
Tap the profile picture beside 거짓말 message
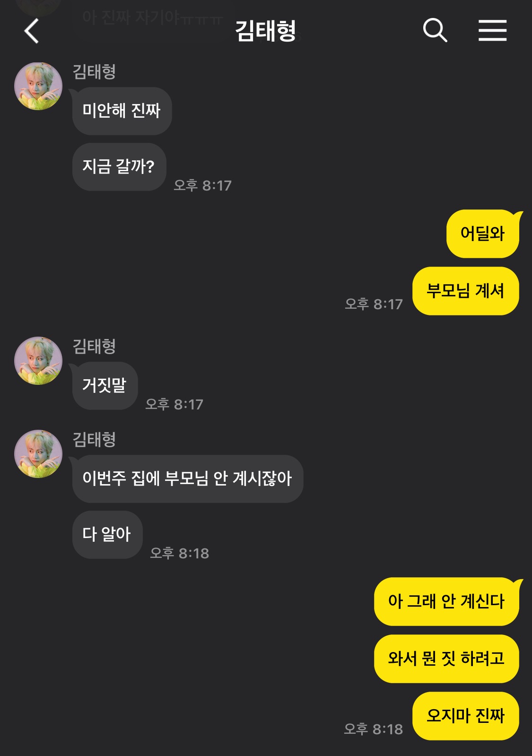(38, 361)
